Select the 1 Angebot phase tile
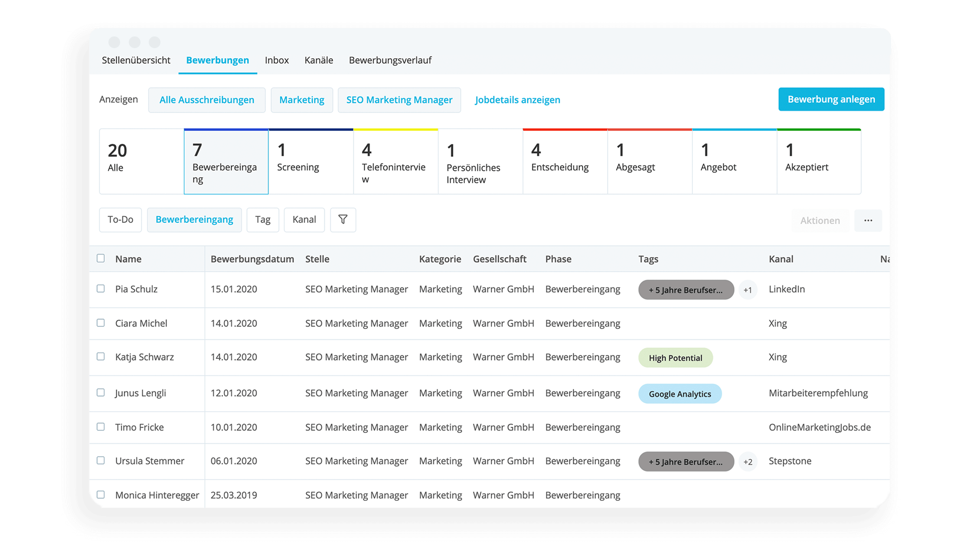Viewport: 980px width, 546px height. [735, 161]
